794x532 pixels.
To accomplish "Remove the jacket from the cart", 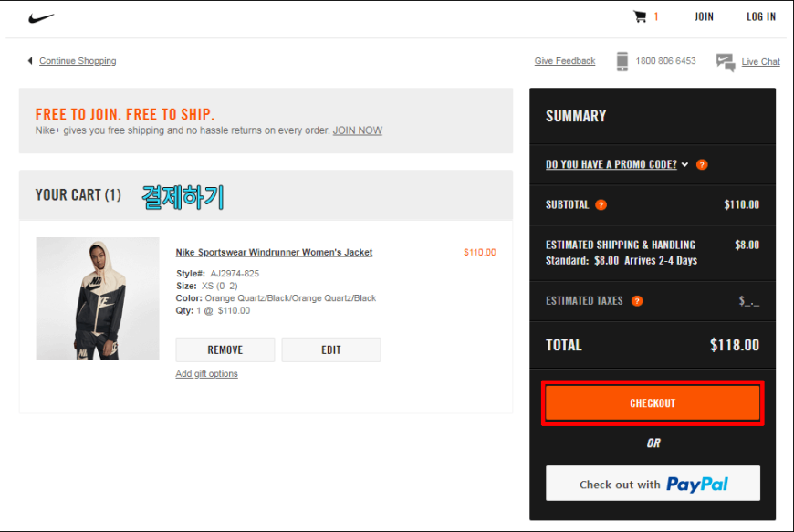I will point(225,349).
